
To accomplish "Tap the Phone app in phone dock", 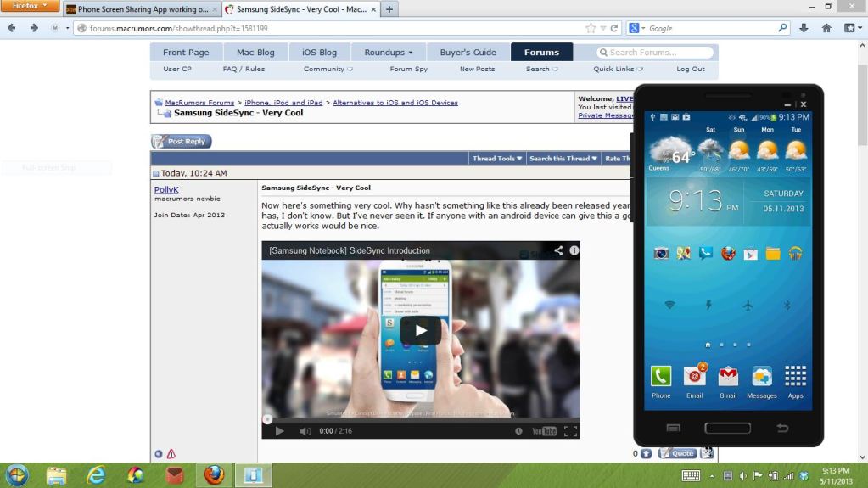I will [661, 382].
